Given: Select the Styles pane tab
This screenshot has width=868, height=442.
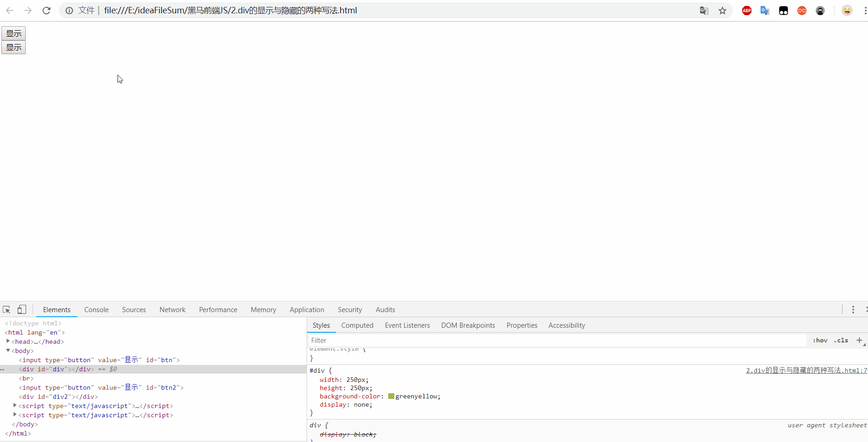Looking at the screenshot, I should point(321,325).
